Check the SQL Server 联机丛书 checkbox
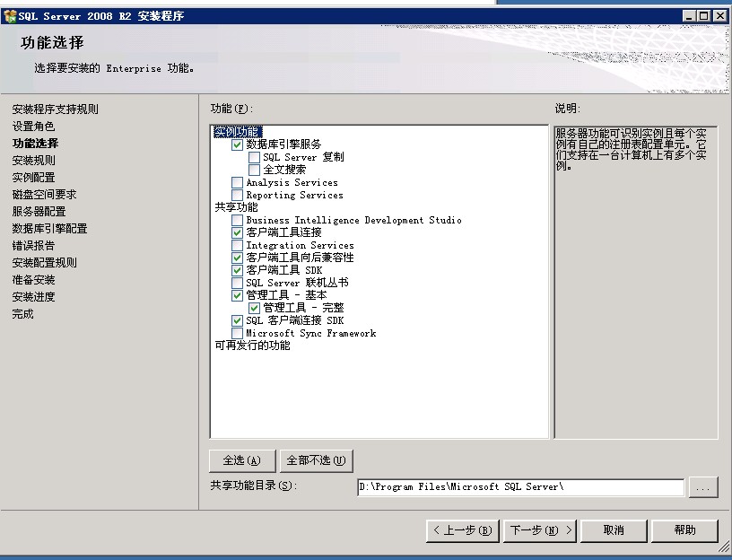732x560 pixels. [237, 283]
